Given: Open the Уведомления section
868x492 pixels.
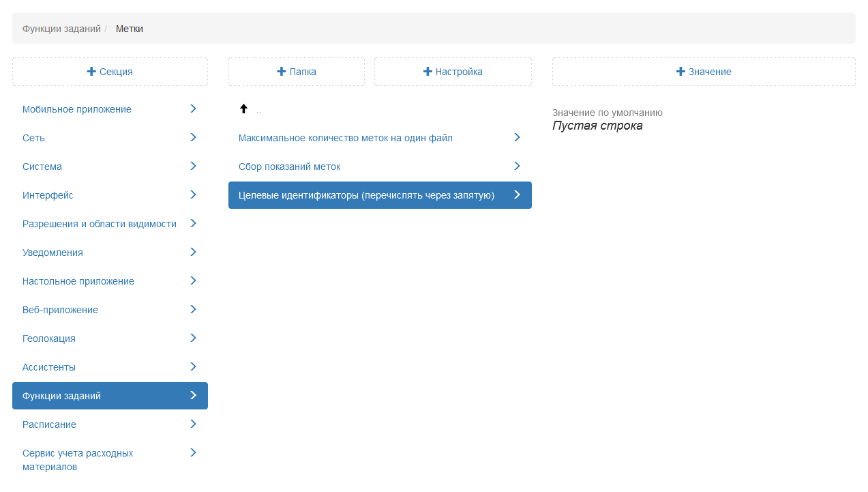Looking at the screenshot, I should 53,252.
